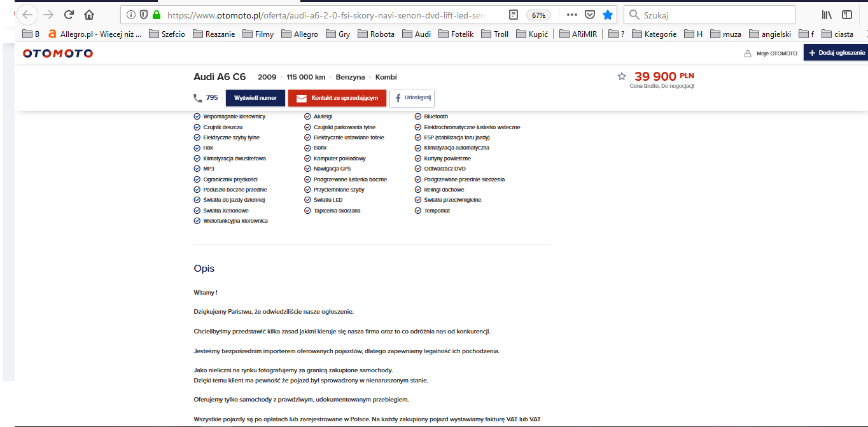
Task: Click the 39 900 PLN price
Action: point(664,76)
